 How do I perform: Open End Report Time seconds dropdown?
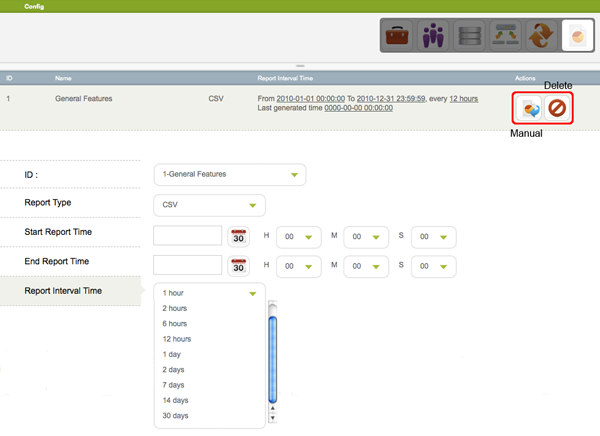pos(433,266)
